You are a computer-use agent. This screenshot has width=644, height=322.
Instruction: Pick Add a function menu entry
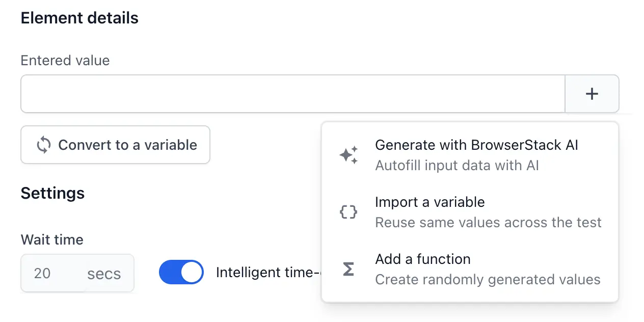[422, 259]
